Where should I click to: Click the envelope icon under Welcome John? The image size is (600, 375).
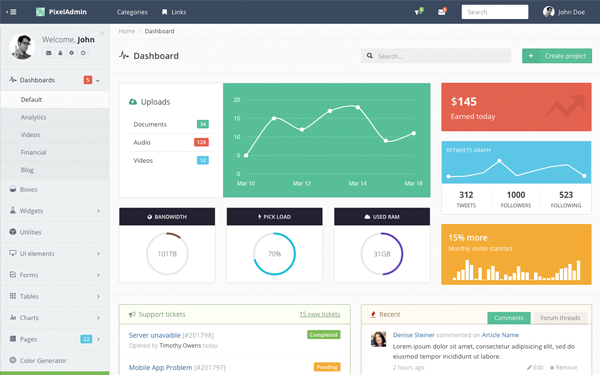click(x=49, y=53)
